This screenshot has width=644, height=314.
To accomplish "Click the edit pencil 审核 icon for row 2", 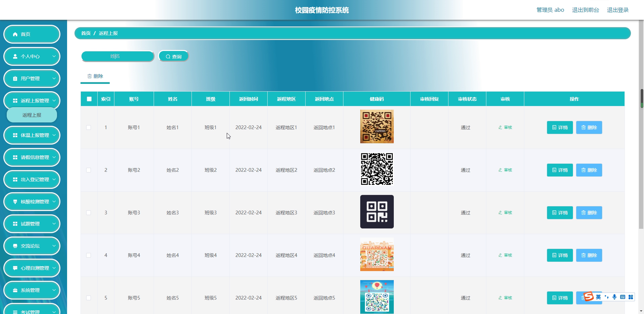I will click(500, 170).
